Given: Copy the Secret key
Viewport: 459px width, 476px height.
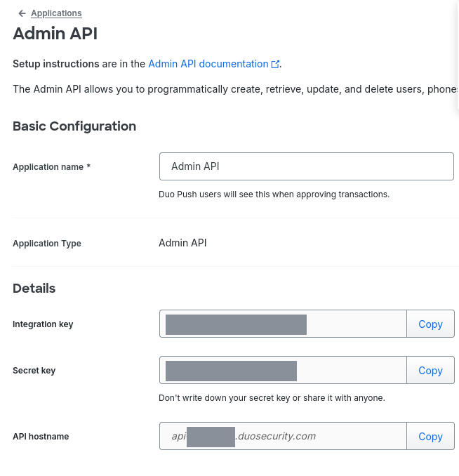Looking at the screenshot, I should point(430,370).
